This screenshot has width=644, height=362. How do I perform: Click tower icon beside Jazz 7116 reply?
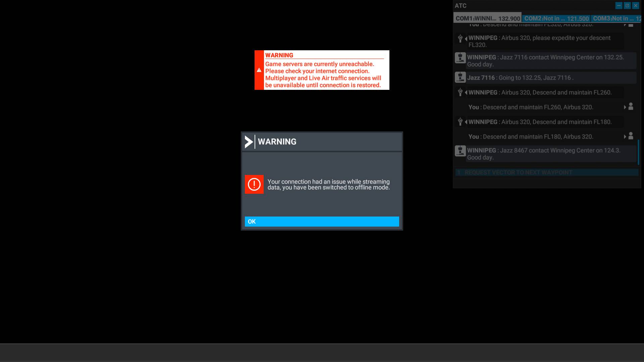tap(460, 77)
